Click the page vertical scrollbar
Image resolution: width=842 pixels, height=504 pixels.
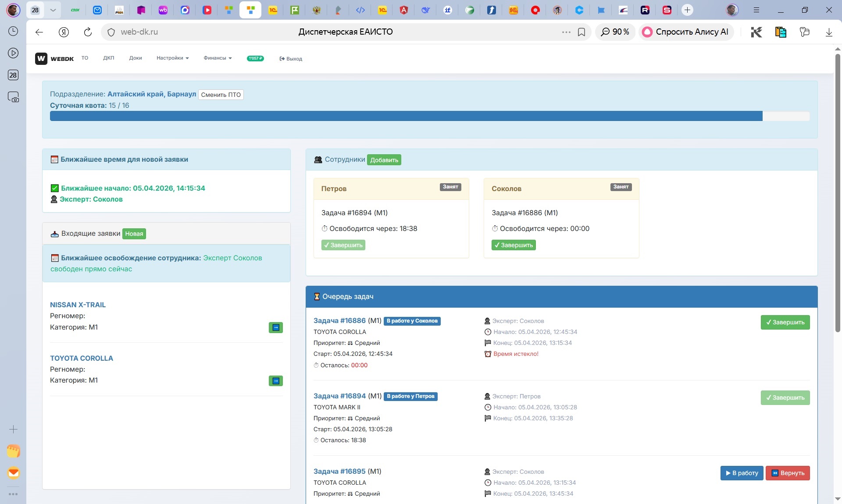(x=838, y=193)
